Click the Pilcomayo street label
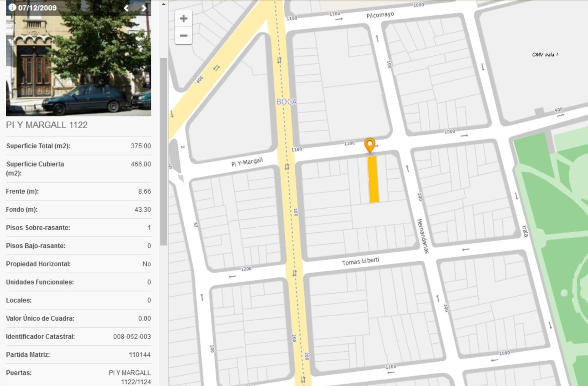588x386 pixels. coord(380,15)
